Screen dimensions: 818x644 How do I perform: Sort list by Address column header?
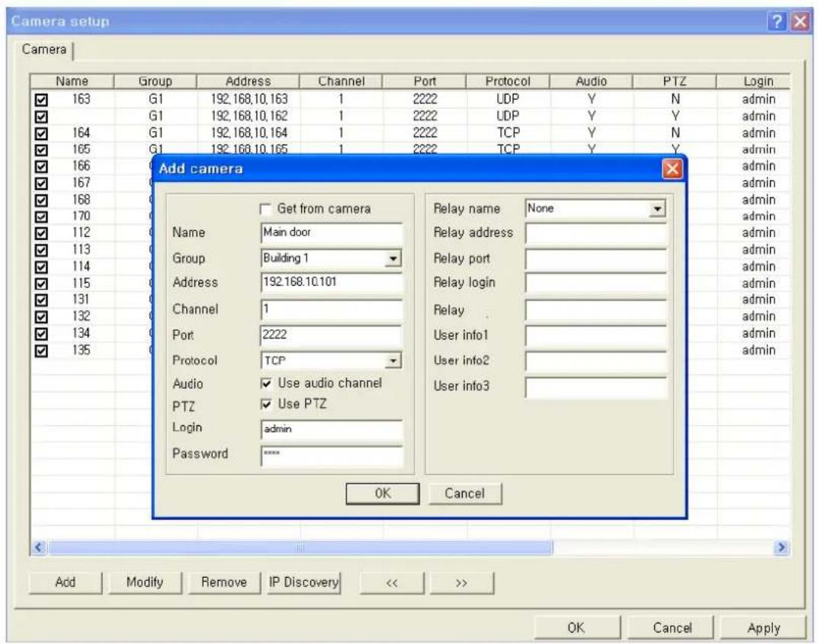pyautogui.click(x=248, y=82)
